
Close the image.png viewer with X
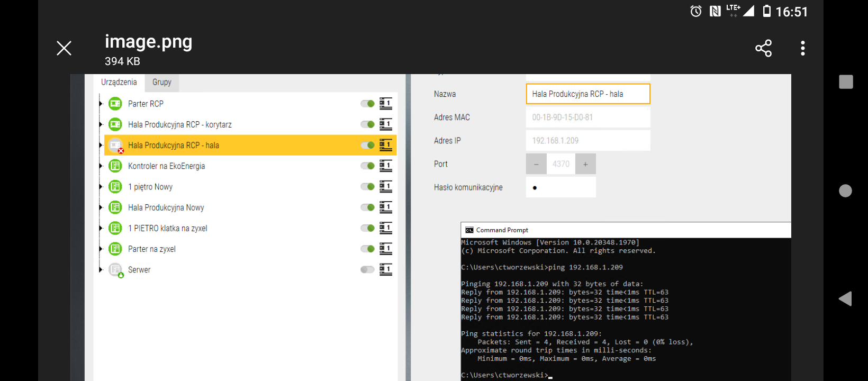click(x=64, y=48)
